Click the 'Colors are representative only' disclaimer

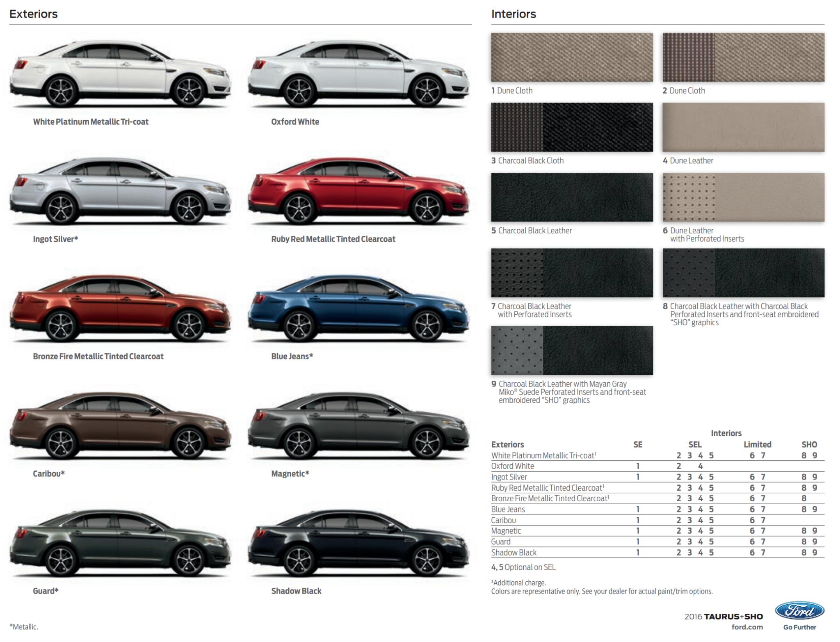tap(602, 592)
